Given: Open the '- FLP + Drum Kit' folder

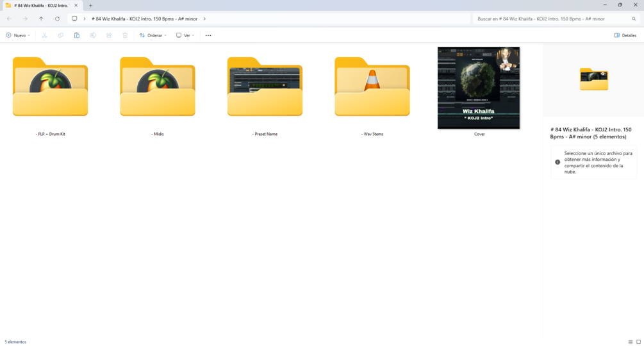Looking at the screenshot, I should coord(50,86).
